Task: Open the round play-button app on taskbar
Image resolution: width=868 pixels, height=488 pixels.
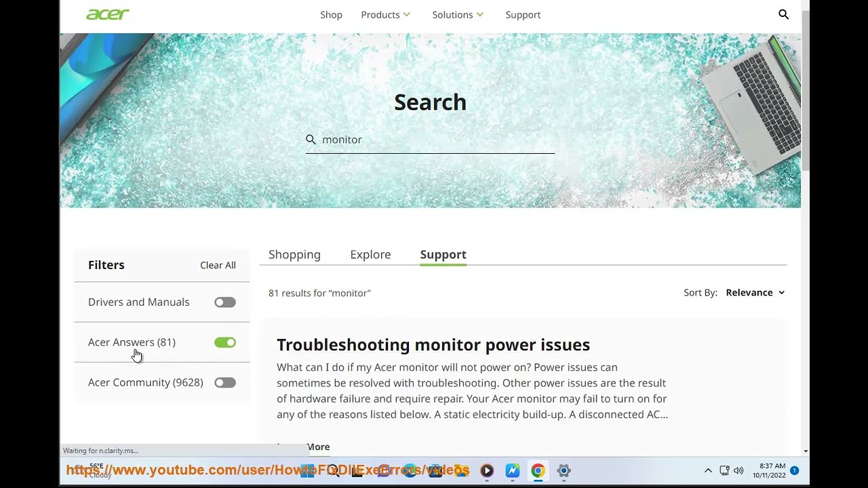Action: pyautogui.click(x=487, y=470)
